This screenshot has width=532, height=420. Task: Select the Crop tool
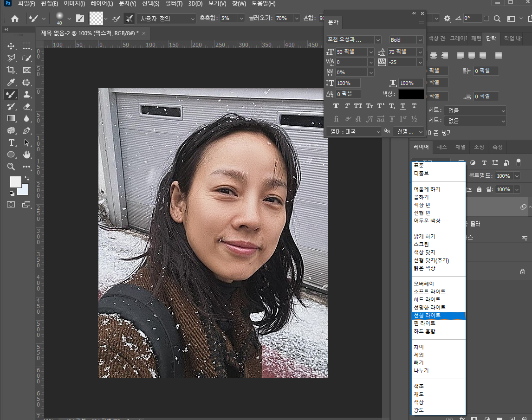pyautogui.click(x=10, y=70)
